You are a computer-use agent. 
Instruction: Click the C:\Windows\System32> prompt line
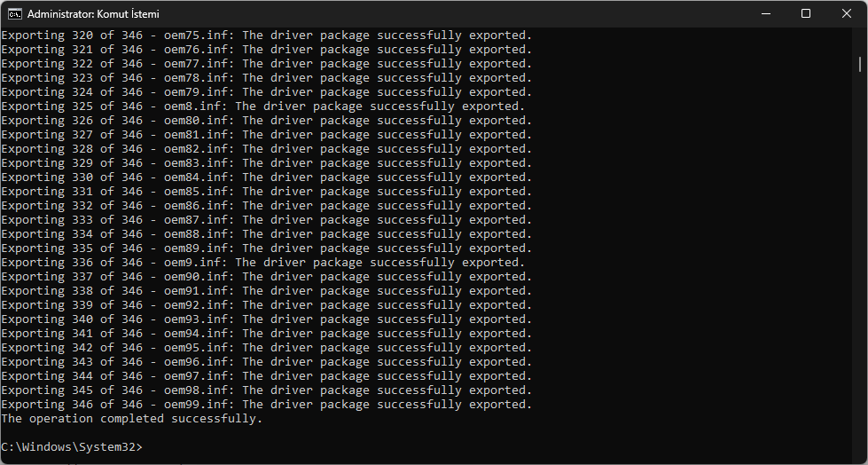coord(71,447)
